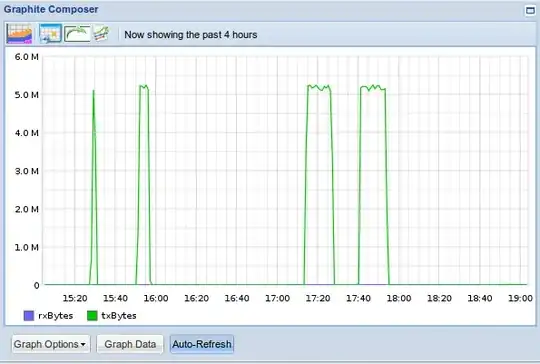Click the 15:20 time axis label
The image size is (540, 364).
75,298
